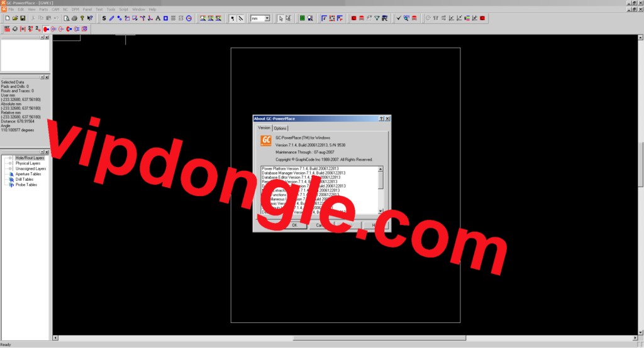Image resolution: width=644 pixels, height=348 pixels.
Task: Click the checkmark icon in toolbar
Action: tap(399, 19)
